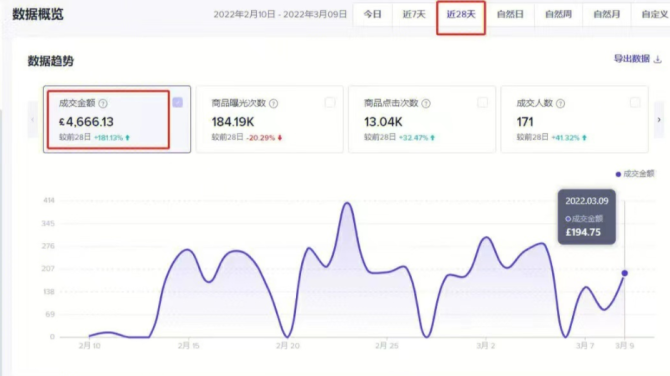Click the download icon beside 导出数据

point(658,59)
